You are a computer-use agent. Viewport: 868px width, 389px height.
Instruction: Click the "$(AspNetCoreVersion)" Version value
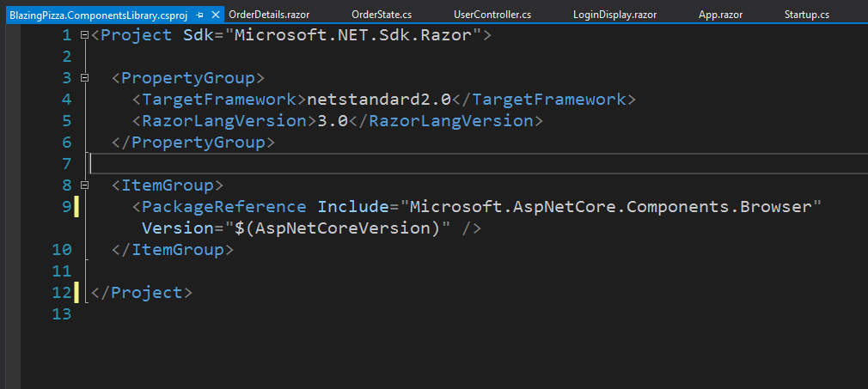point(339,228)
